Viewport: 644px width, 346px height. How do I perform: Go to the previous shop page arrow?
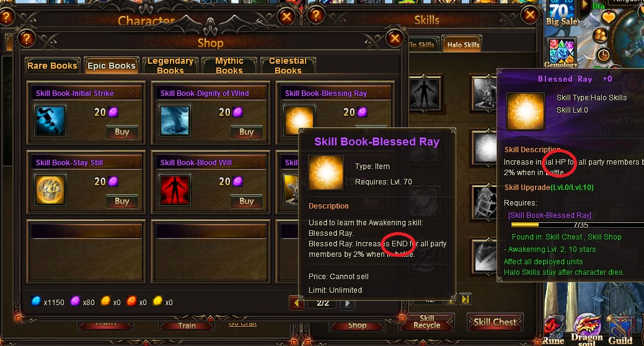coord(296,303)
